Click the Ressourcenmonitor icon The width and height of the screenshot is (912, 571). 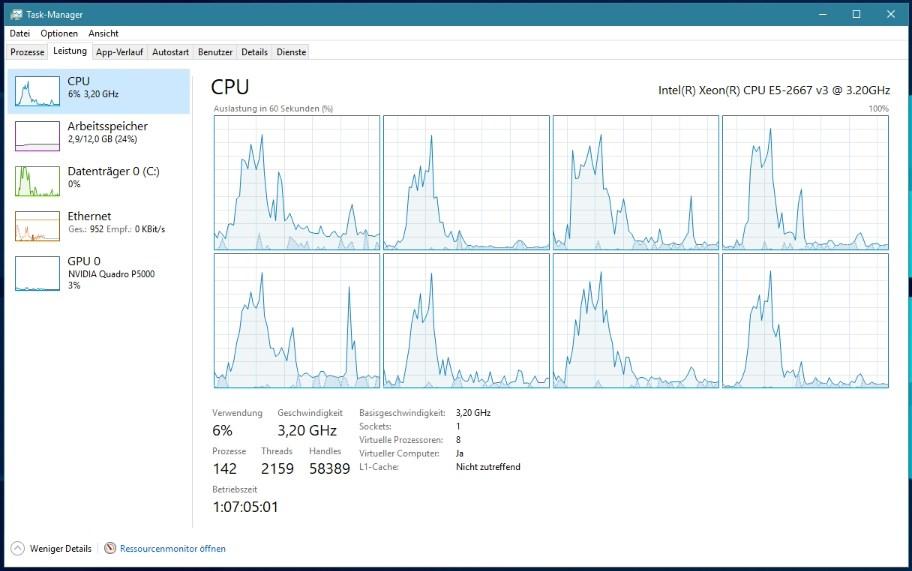(110, 548)
